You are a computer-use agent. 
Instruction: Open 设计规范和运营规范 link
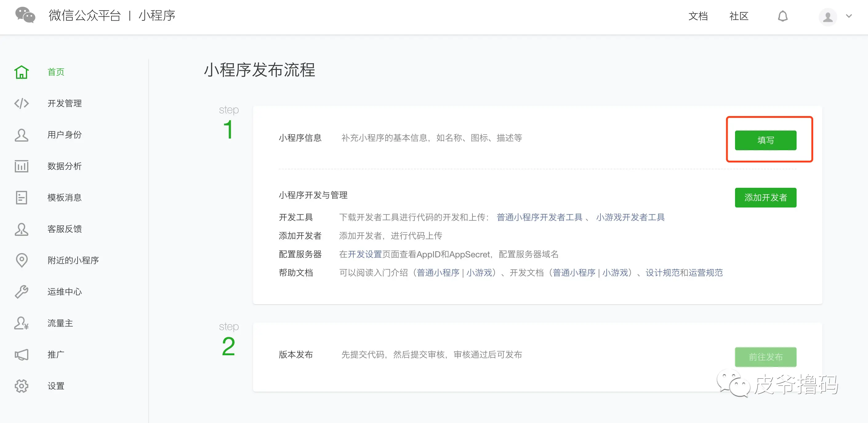click(684, 273)
